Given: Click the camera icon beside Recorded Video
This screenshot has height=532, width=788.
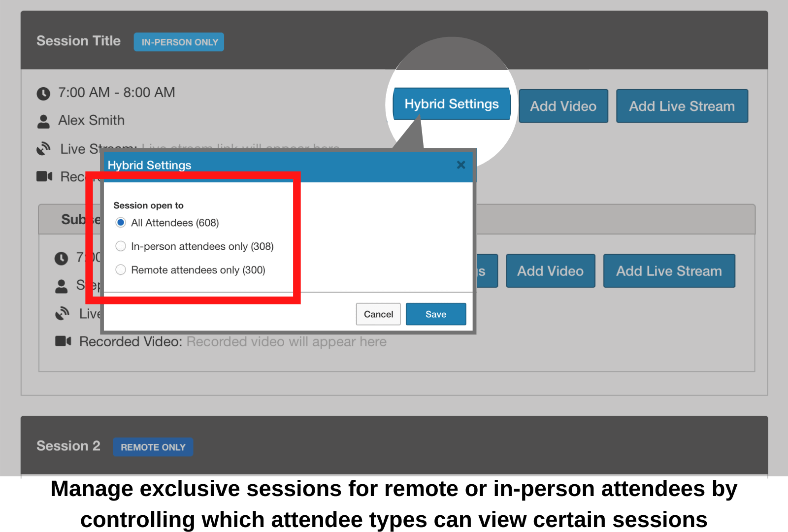Looking at the screenshot, I should (x=64, y=341).
